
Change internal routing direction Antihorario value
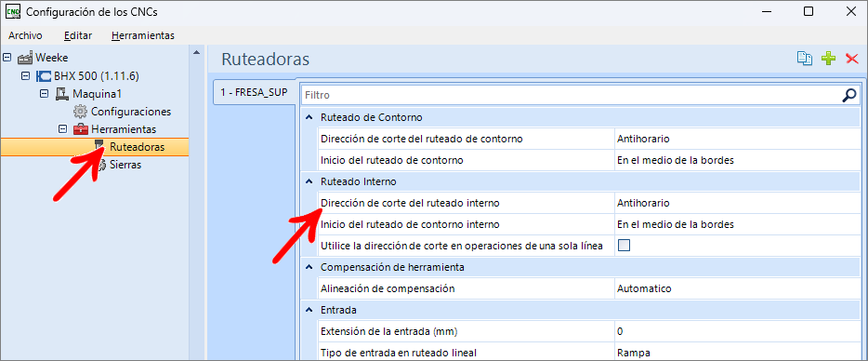click(x=737, y=203)
